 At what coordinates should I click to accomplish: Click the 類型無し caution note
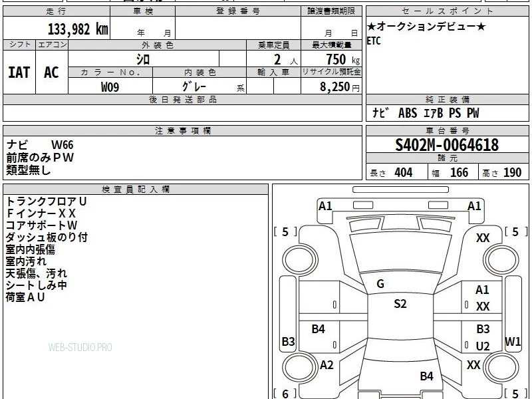(29, 170)
